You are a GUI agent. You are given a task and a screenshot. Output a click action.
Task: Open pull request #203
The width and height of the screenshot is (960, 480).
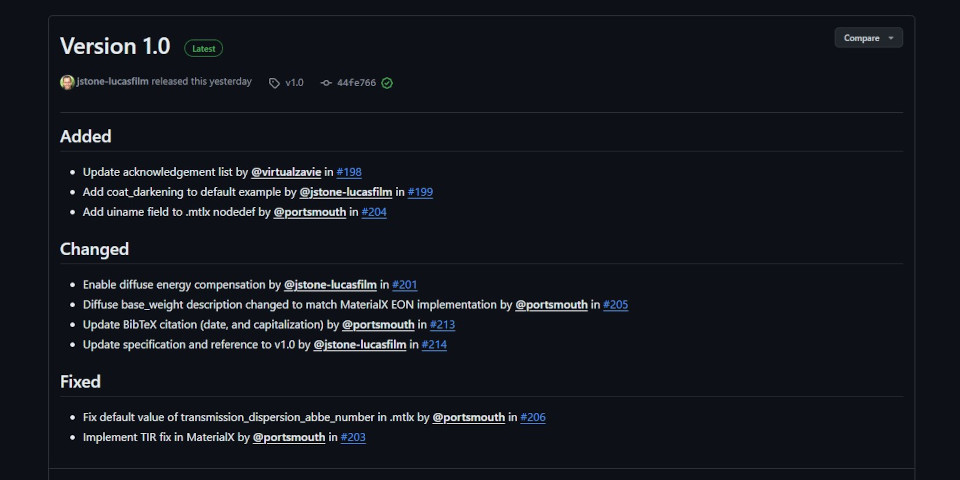[353, 438]
